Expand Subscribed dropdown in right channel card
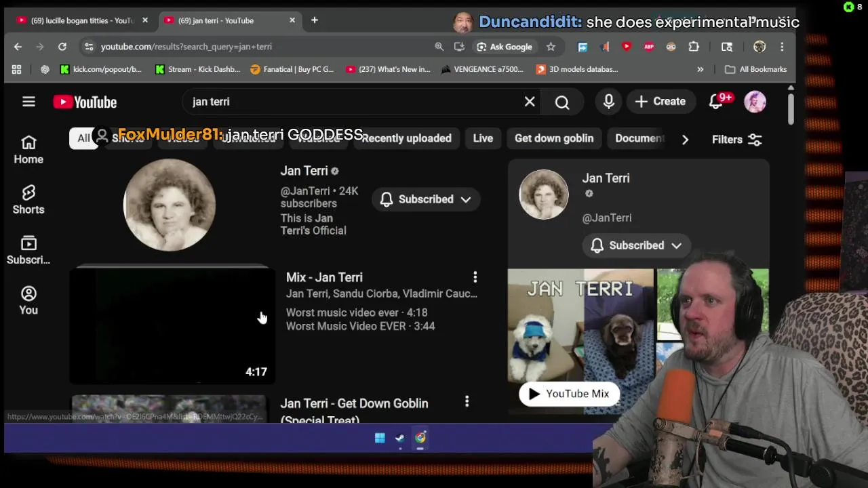Image resolution: width=868 pixels, height=488 pixels. click(x=636, y=245)
